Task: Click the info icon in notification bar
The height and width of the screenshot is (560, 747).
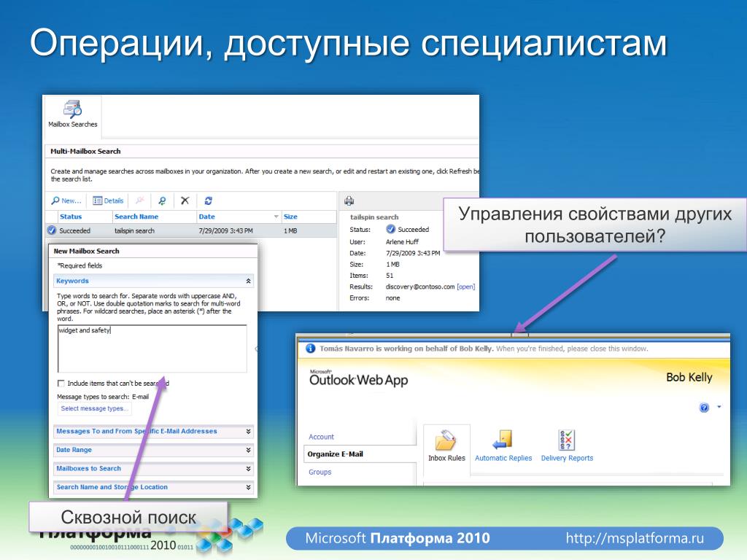Action: pyautogui.click(x=311, y=349)
